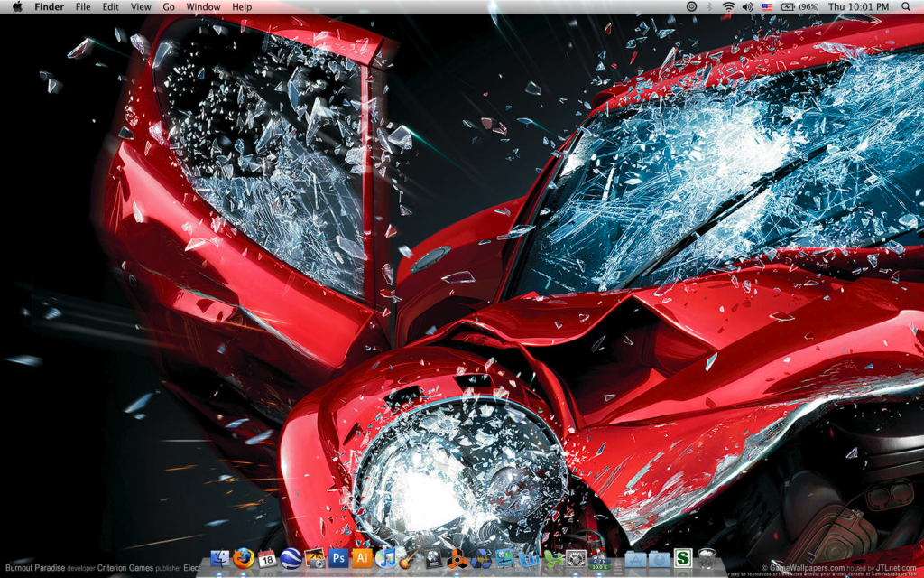
Task: Launch Microsoft Word W icon
Action: pos(529,558)
